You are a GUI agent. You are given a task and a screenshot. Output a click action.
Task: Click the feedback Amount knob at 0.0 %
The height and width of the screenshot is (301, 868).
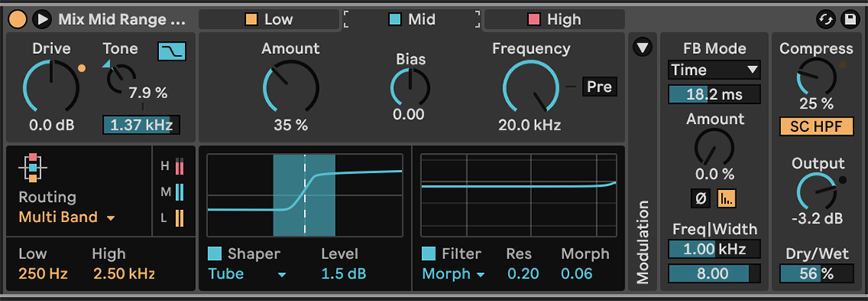(714, 147)
